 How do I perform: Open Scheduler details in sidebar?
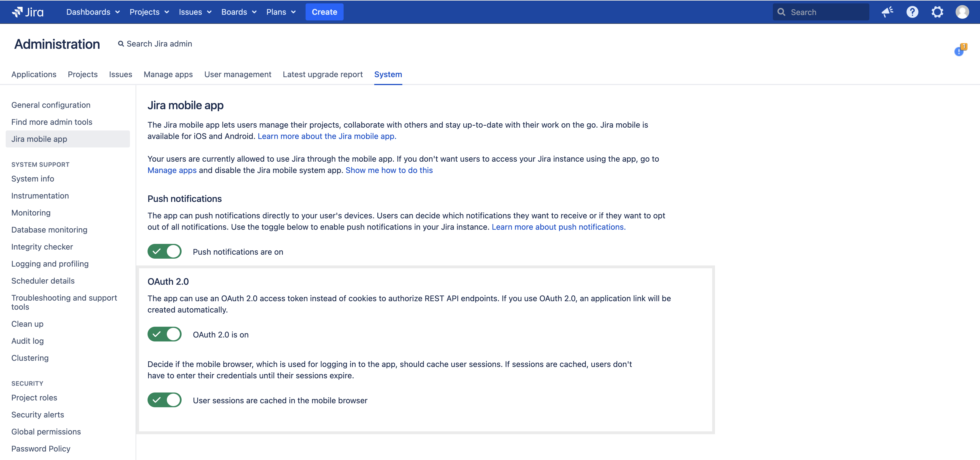pos(43,281)
